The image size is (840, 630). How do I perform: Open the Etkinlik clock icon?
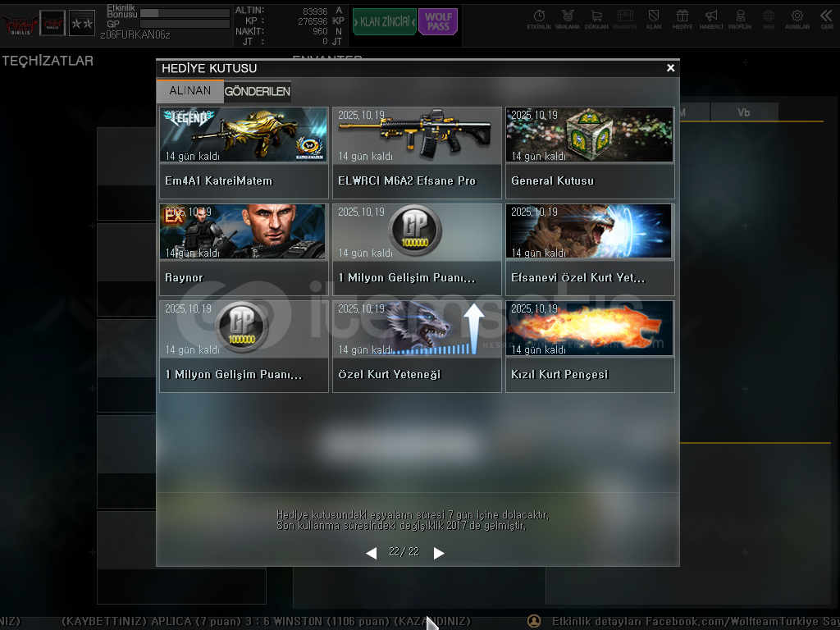tap(539, 19)
